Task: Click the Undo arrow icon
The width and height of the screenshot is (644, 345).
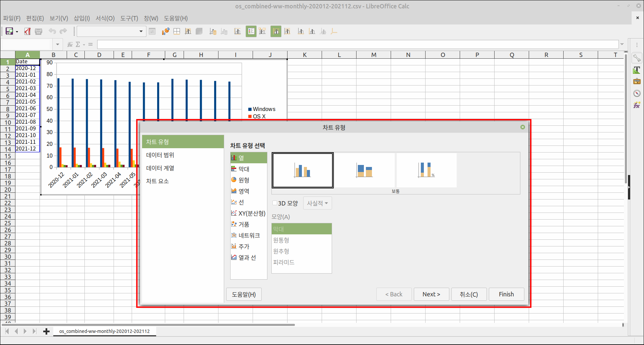Action: 52,32
